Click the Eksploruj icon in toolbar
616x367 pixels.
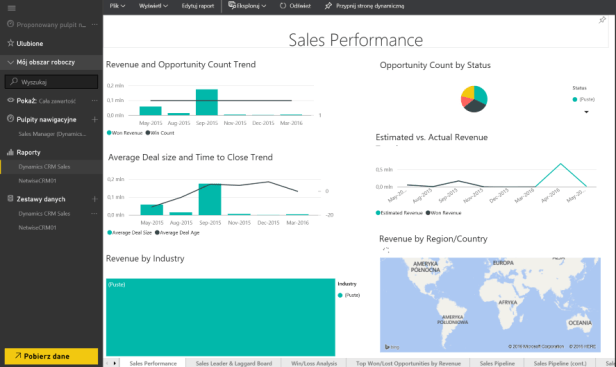tap(232, 6)
